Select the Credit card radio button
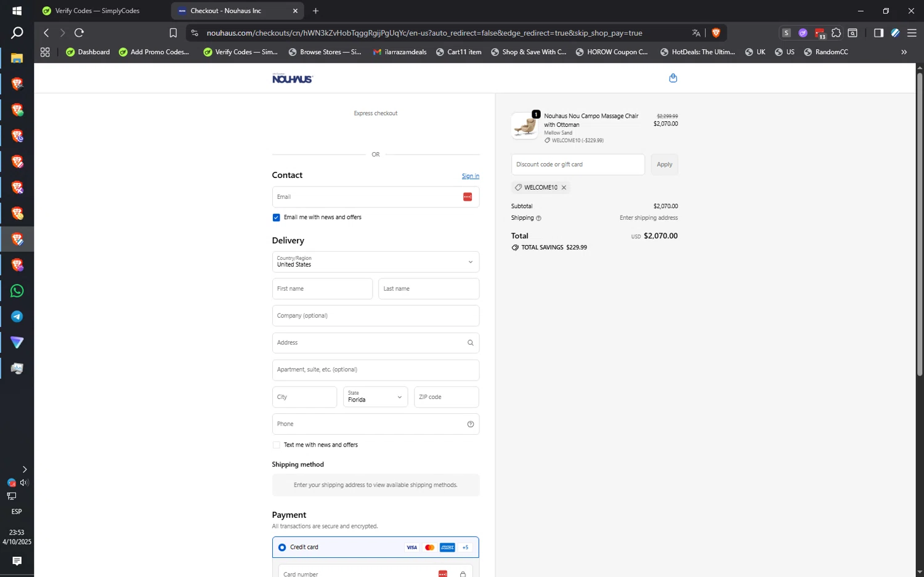This screenshot has width=924, height=577. 282,547
